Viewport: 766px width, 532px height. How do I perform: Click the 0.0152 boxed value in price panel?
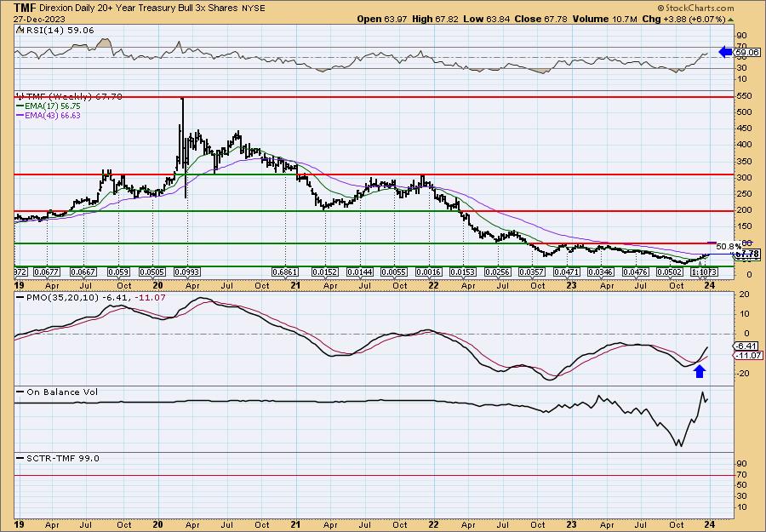325,272
